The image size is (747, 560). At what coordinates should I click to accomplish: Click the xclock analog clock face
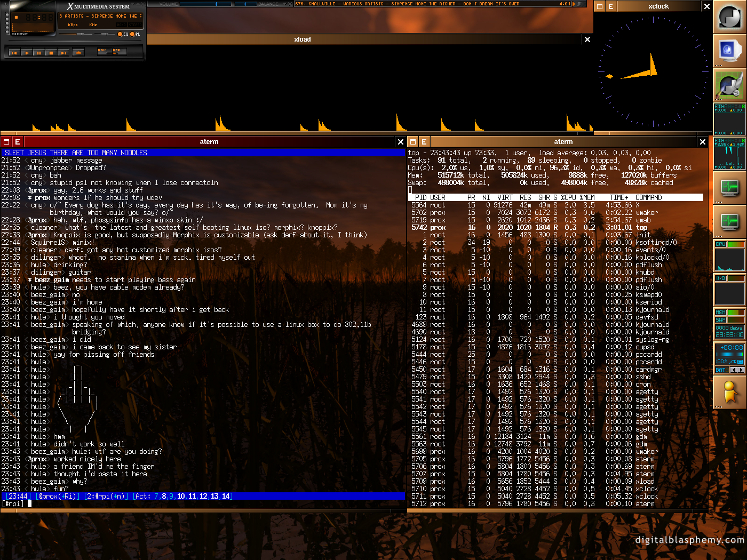tap(653, 71)
